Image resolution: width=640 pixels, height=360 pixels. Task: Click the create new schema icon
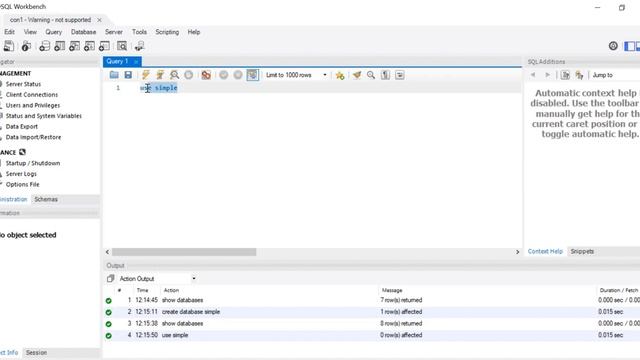point(44,46)
